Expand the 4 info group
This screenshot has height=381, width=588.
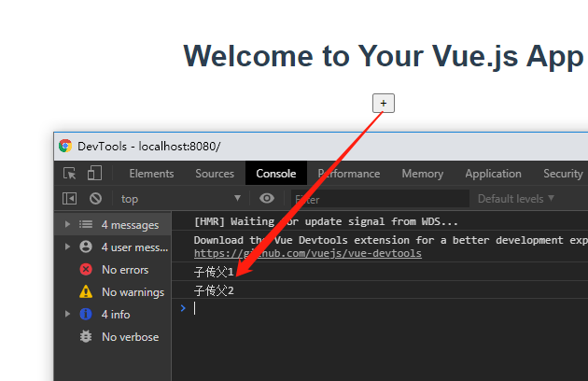[67, 314]
